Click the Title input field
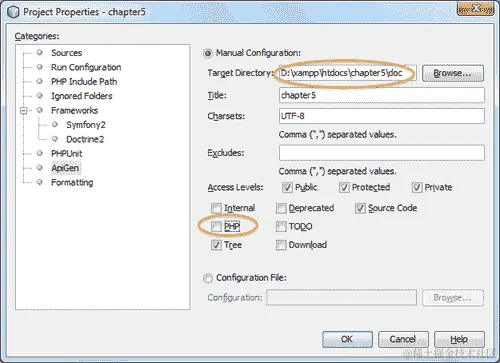The image size is (500, 363). pyautogui.click(x=382, y=95)
